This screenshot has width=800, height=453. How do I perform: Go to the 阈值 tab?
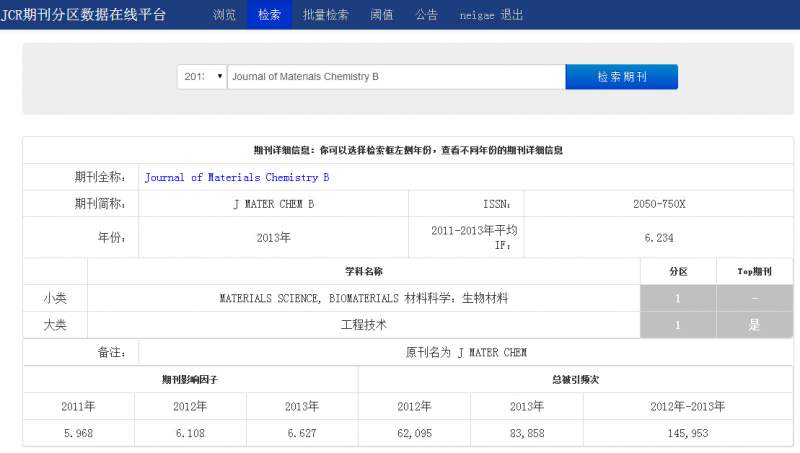pos(382,15)
